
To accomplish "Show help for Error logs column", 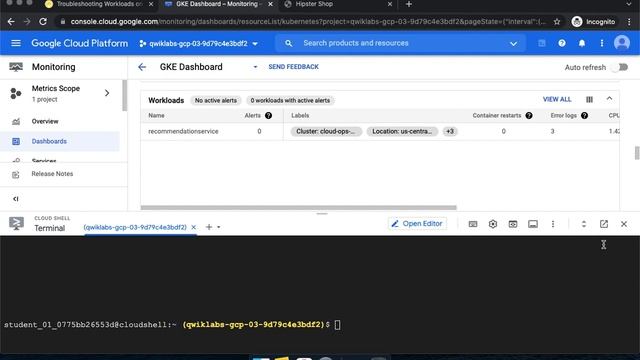I will click(x=584, y=116).
